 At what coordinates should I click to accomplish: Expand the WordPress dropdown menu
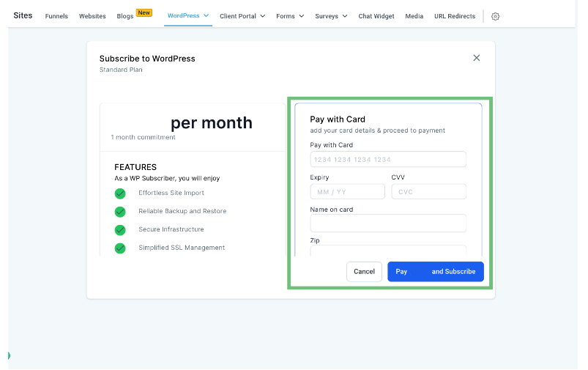[x=188, y=16]
